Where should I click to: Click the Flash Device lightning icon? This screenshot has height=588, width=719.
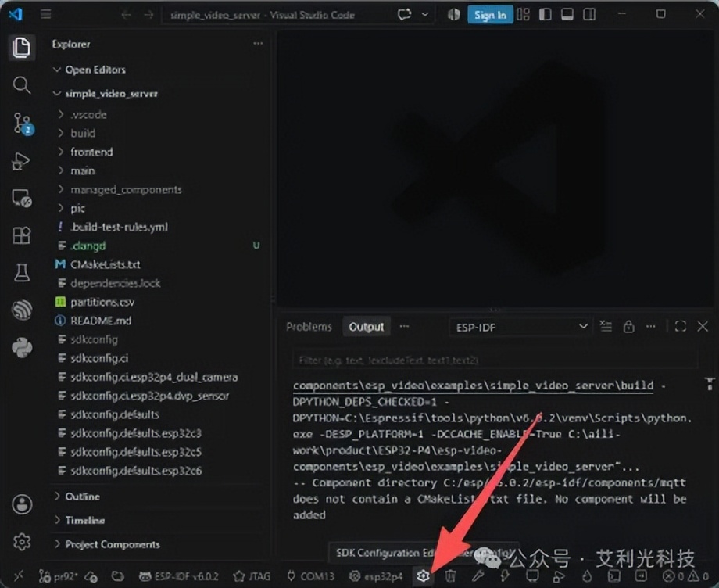(505, 575)
